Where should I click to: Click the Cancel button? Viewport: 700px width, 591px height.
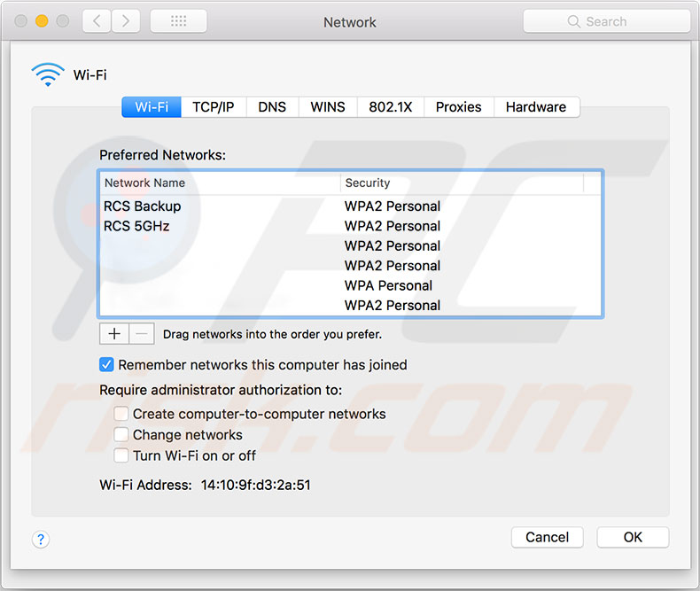(x=548, y=537)
